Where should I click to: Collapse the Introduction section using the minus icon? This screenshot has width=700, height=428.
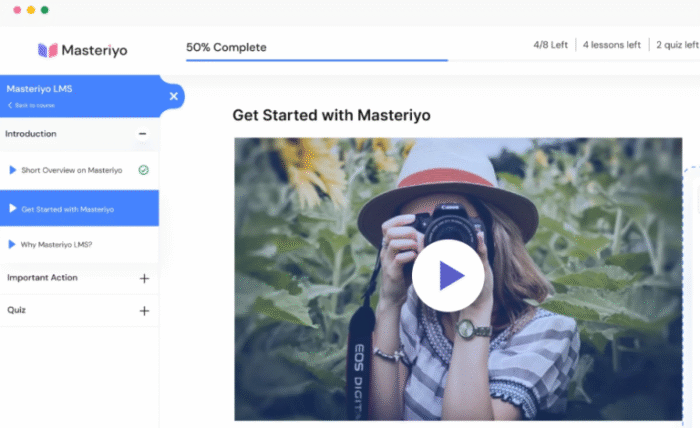(x=143, y=134)
